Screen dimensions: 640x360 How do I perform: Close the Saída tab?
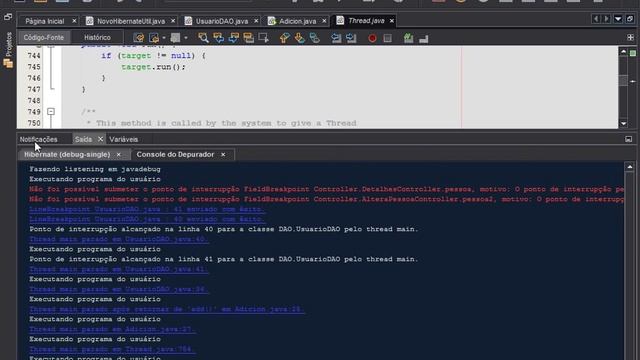tap(100, 139)
